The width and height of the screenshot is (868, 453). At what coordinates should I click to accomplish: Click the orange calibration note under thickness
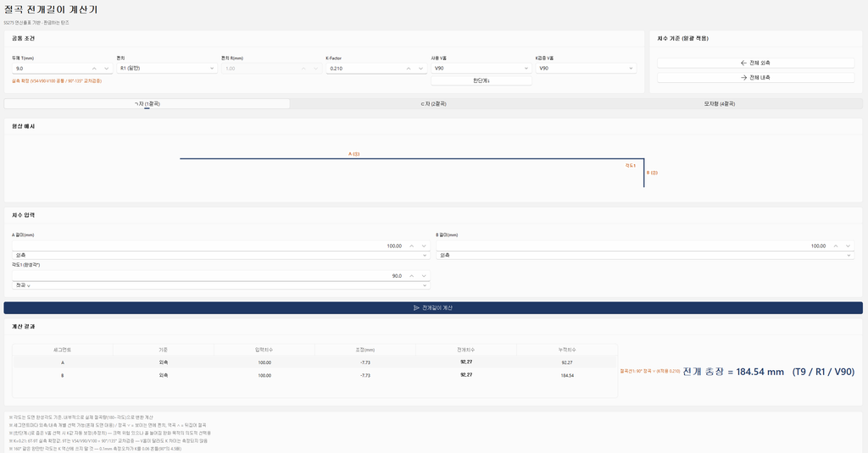(x=57, y=81)
